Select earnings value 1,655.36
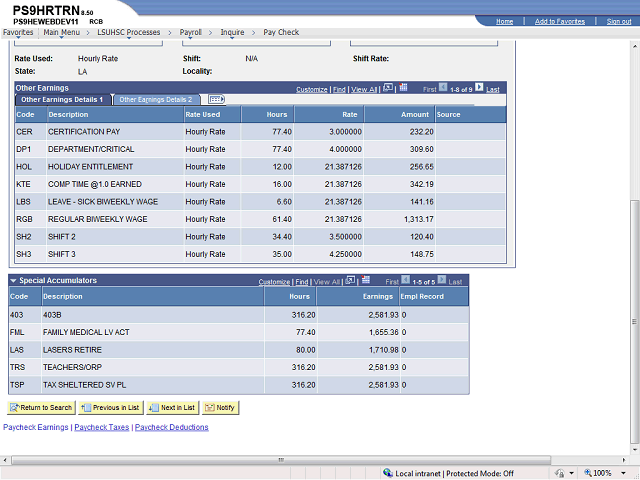 pyautogui.click(x=383, y=333)
